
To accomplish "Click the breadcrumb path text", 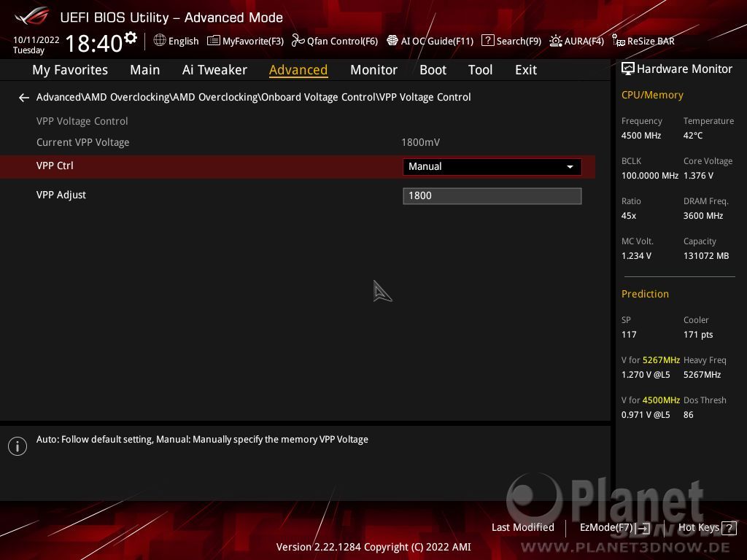I will pos(253,97).
